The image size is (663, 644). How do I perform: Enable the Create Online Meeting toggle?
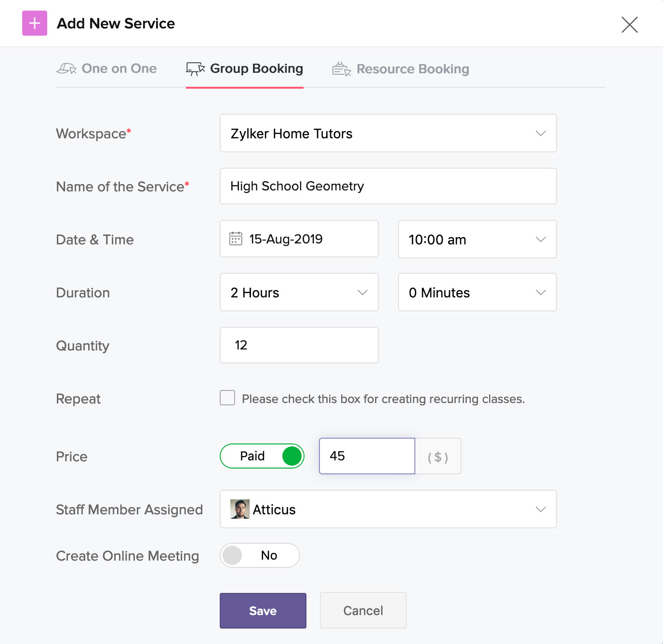(x=260, y=555)
